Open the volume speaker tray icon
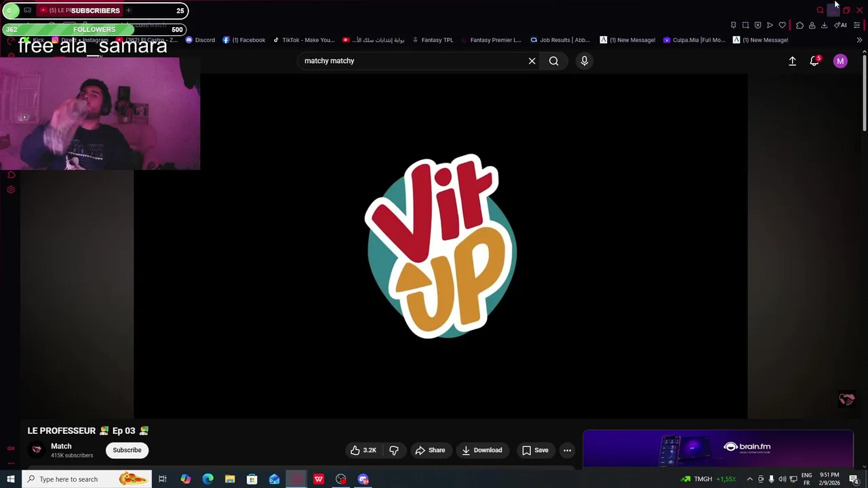Viewport: 868px width, 488px height. point(782,479)
